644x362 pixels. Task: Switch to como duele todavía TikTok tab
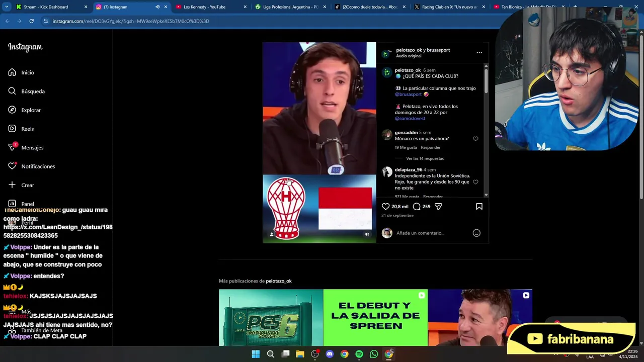point(370,7)
